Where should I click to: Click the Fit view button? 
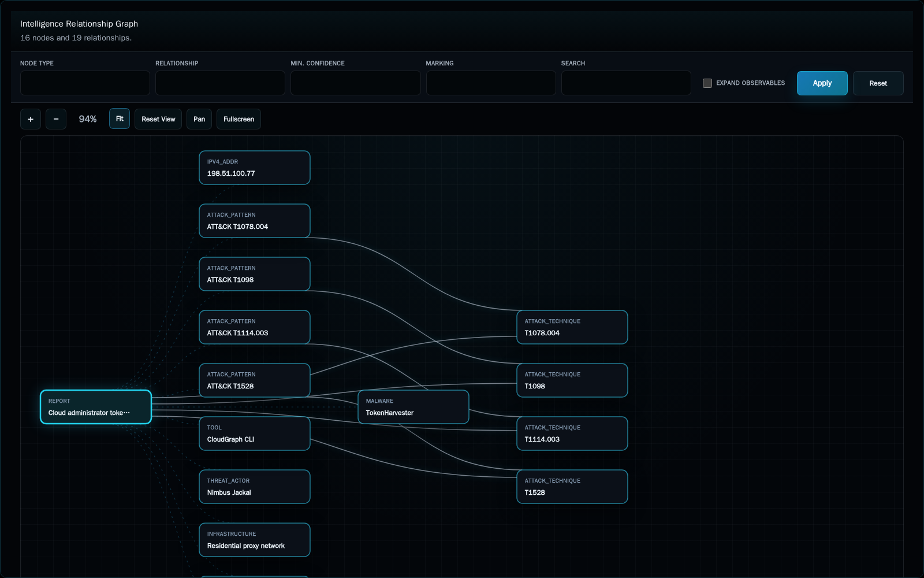[x=120, y=118]
